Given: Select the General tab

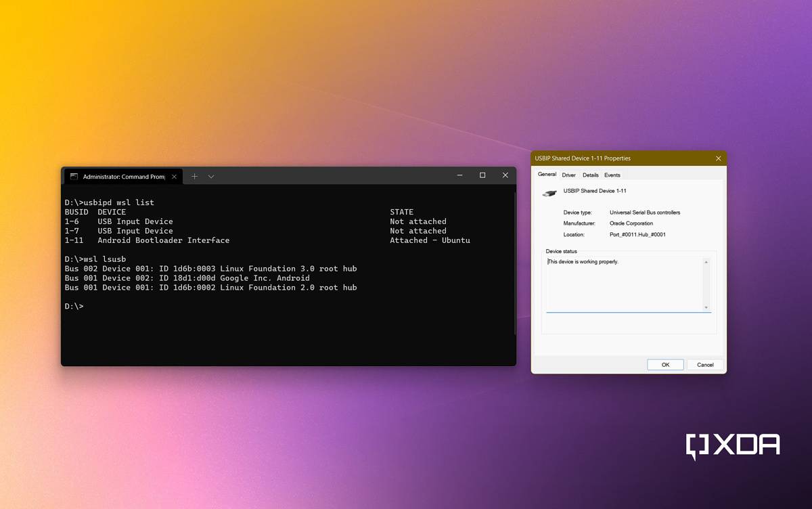Looking at the screenshot, I should pyautogui.click(x=547, y=175).
